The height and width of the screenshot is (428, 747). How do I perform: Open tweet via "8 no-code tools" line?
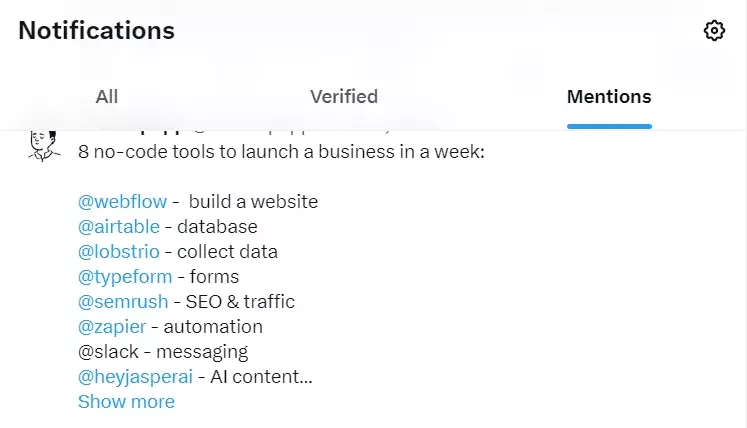280,153
